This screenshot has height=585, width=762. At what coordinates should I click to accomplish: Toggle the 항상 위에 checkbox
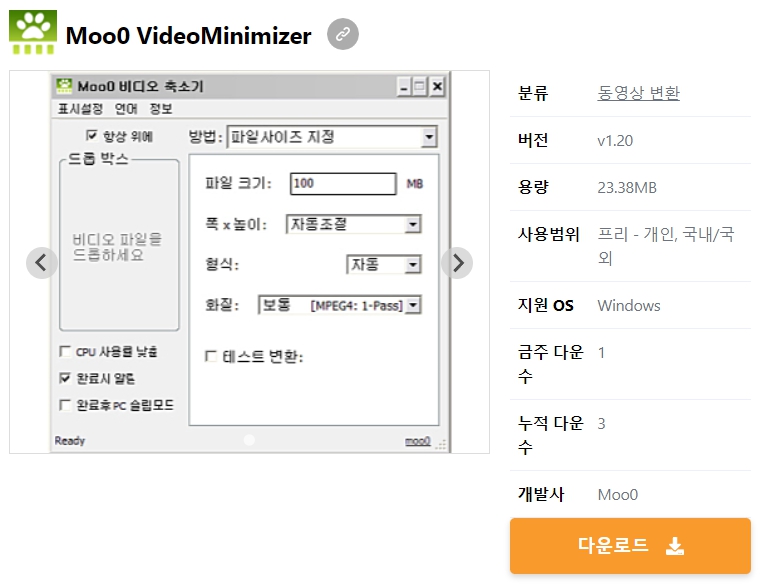click(x=91, y=136)
